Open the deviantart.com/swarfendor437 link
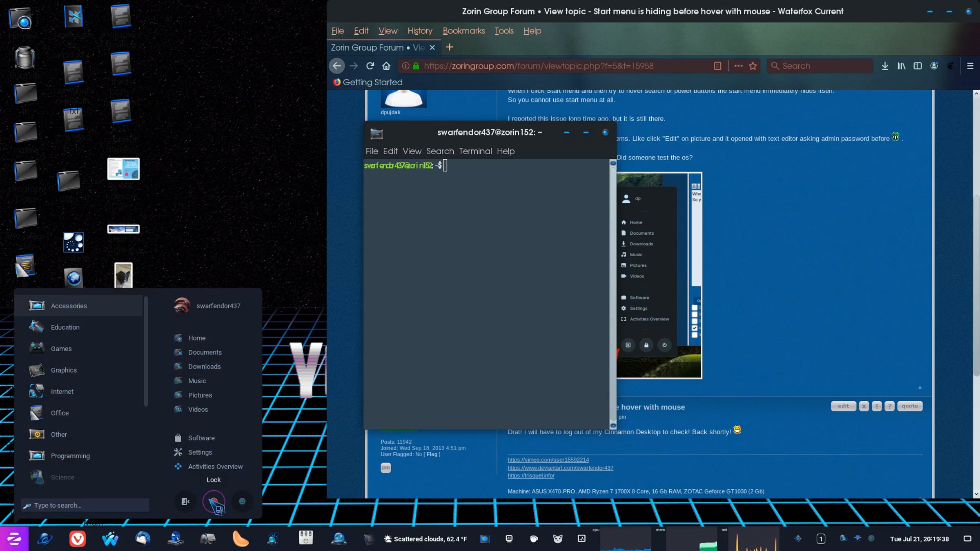 click(x=561, y=468)
